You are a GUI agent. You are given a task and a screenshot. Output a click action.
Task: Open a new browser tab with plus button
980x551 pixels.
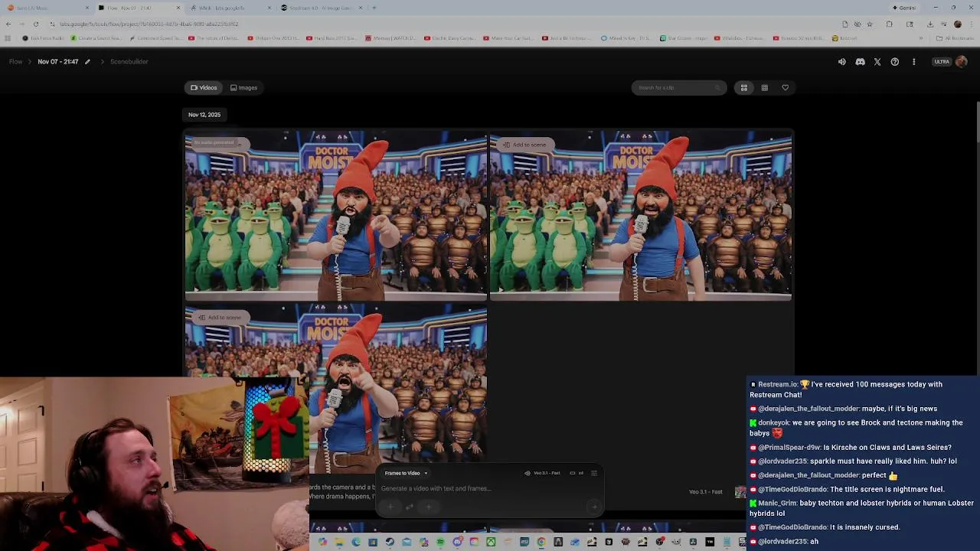point(374,8)
